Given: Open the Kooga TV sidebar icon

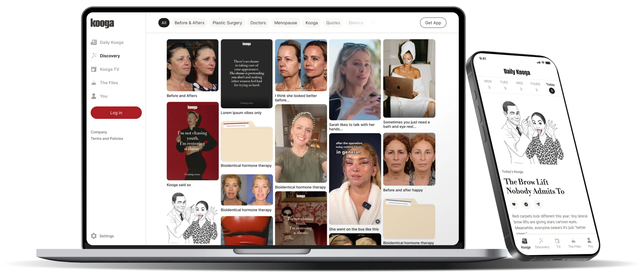Looking at the screenshot, I should point(94,69).
